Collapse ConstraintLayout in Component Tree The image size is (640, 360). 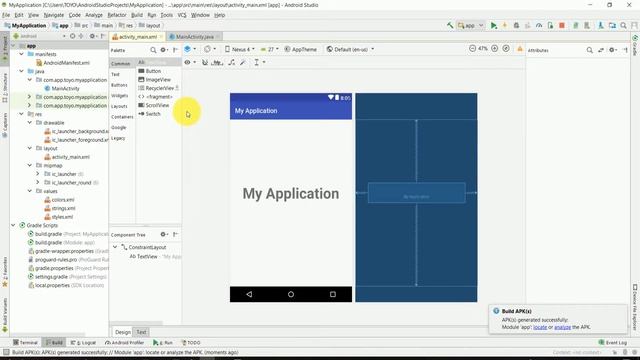click(115, 247)
